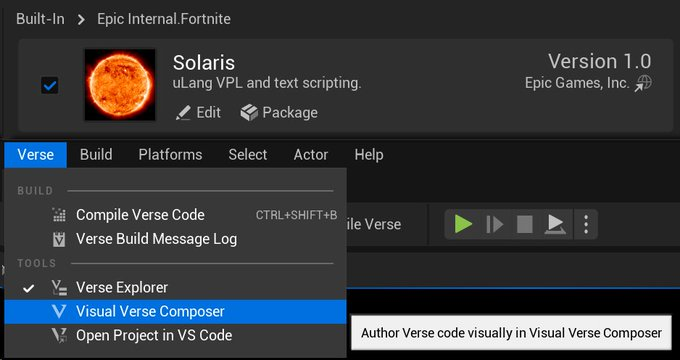
Task: Package the Solaris plugin
Action: tap(279, 113)
